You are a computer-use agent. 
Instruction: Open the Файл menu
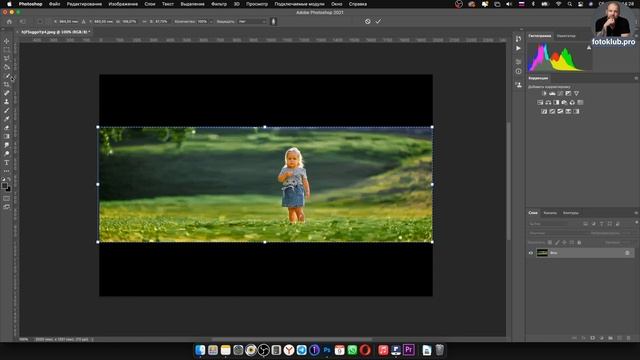(x=54, y=4)
